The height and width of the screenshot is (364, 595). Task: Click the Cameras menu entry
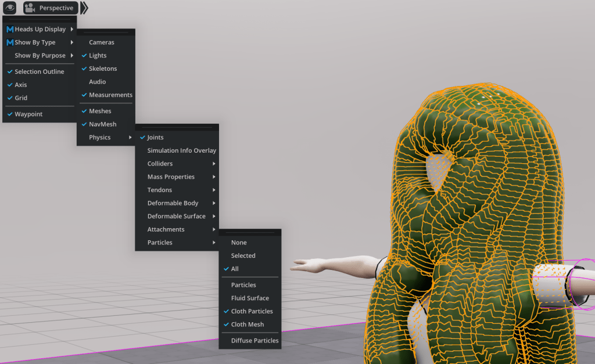point(101,42)
